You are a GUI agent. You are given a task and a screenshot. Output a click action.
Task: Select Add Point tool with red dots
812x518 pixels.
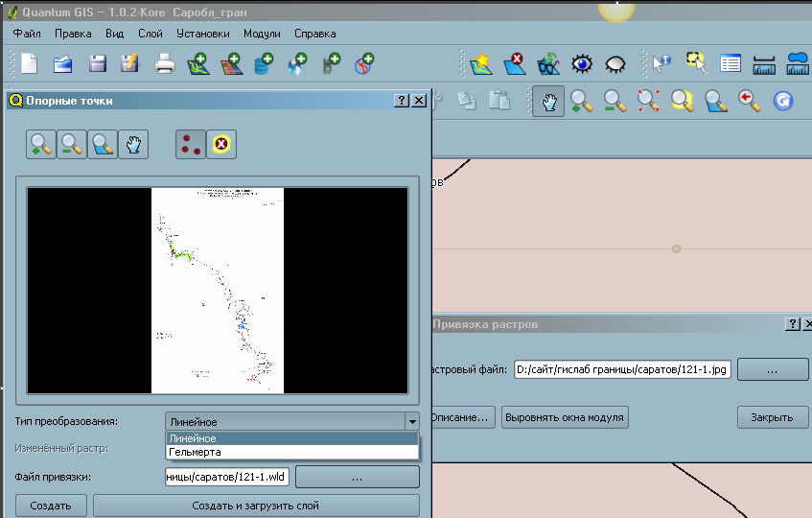coord(190,144)
